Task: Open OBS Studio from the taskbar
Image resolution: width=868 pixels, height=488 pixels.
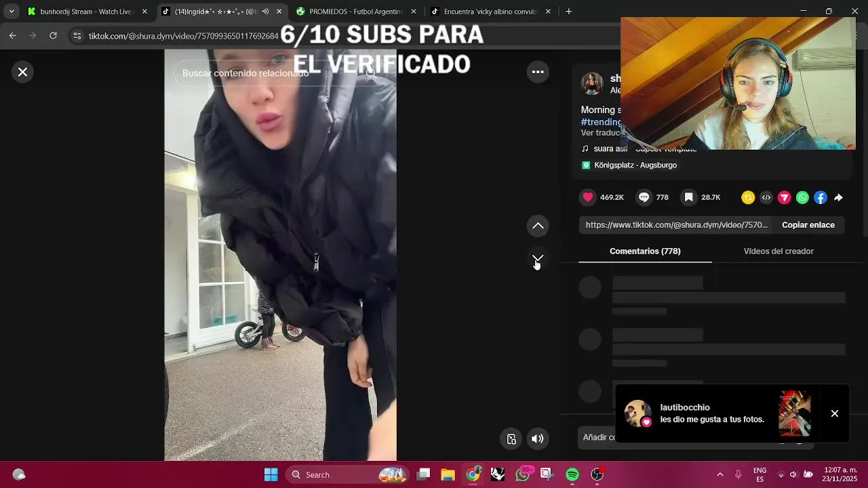Action: pos(597,474)
